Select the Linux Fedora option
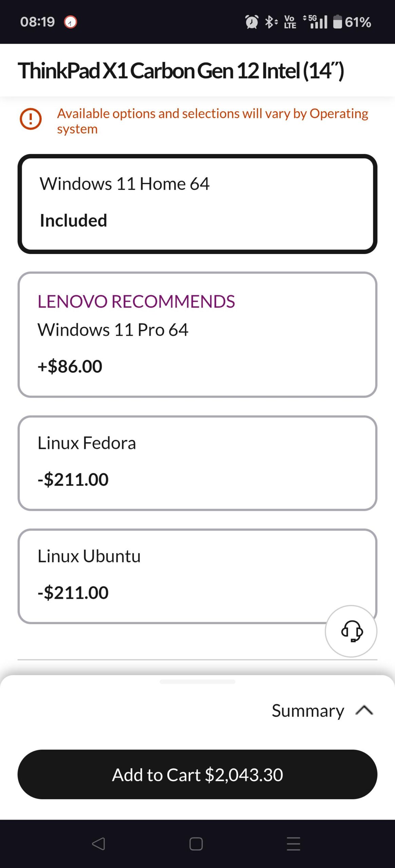 (197, 463)
